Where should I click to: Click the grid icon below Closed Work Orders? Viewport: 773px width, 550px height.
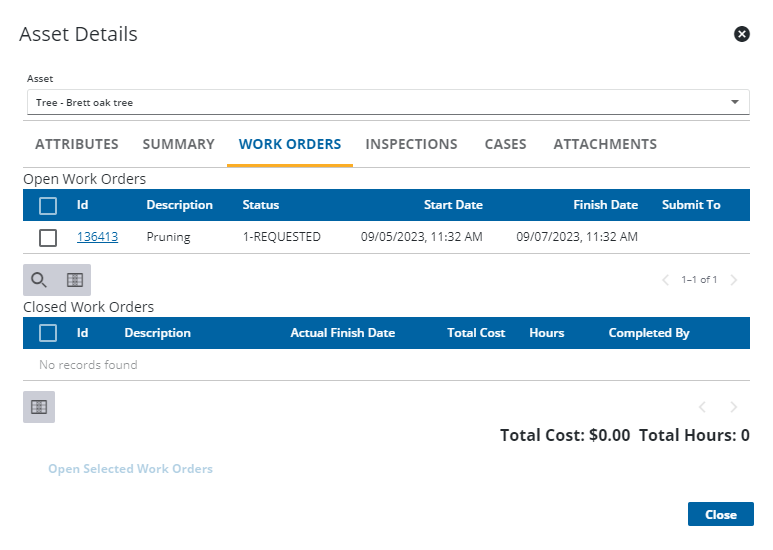coord(39,407)
